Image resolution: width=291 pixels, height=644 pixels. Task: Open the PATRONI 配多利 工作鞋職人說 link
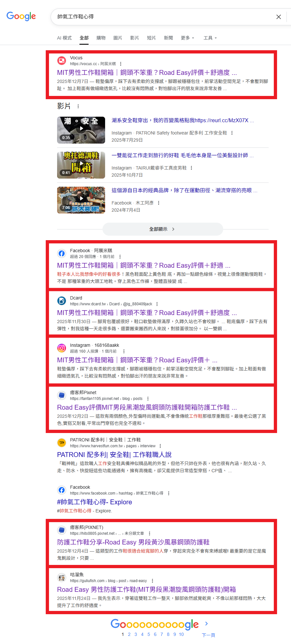click(x=114, y=455)
